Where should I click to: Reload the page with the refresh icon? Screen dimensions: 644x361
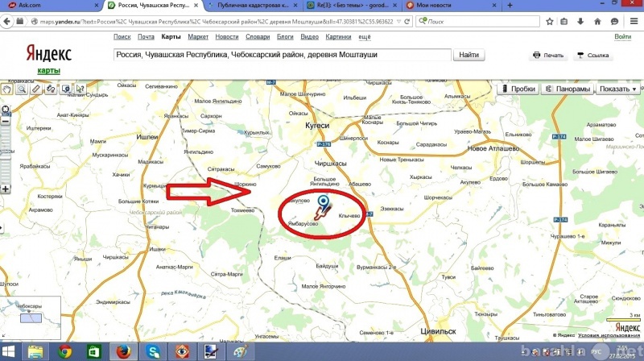point(407,22)
